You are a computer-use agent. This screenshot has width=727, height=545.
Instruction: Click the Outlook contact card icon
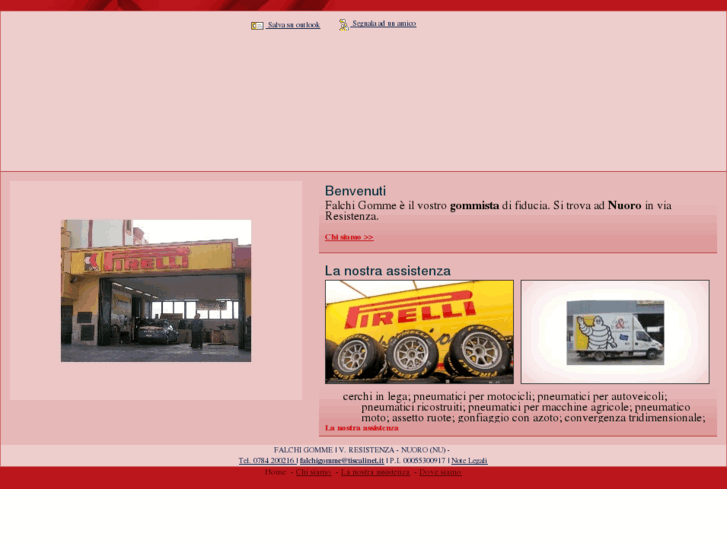tap(257, 26)
